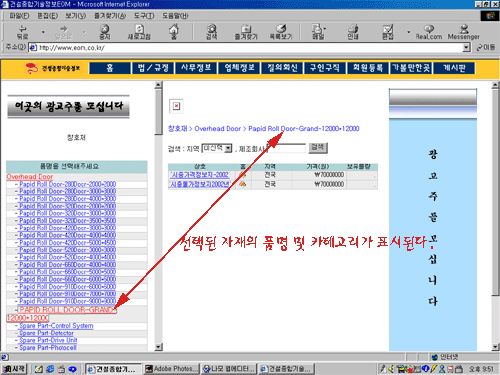Launch Internet Explorer from quick launch

50,369
